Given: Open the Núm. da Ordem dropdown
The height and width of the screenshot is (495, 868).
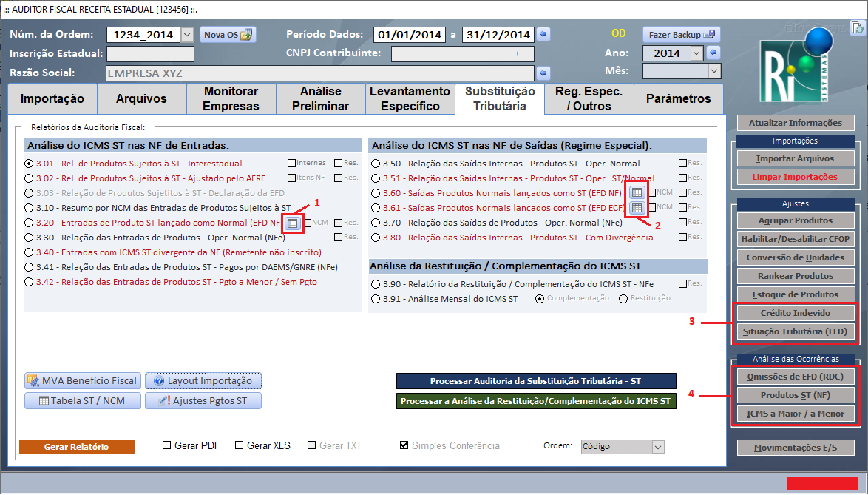Looking at the screenshot, I should [x=186, y=35].
